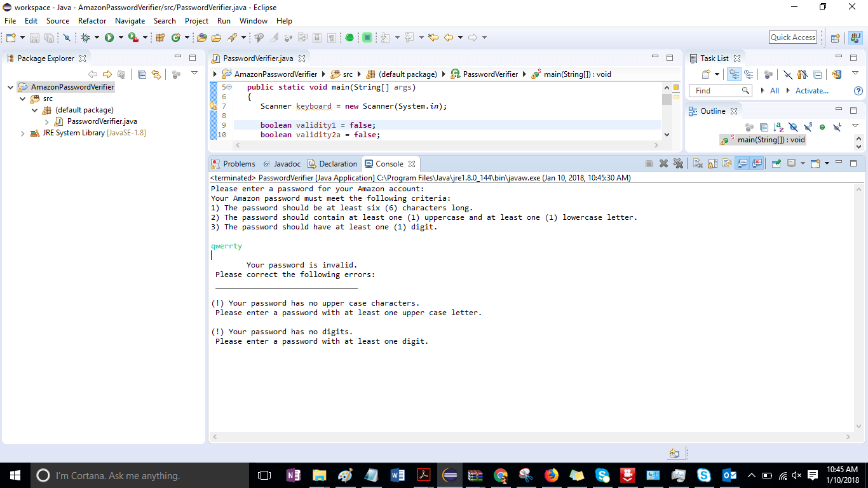Viewport: 868px width, 488px height.
Task: Click Collapse All in Package Explorer
Action: (142, 74)
